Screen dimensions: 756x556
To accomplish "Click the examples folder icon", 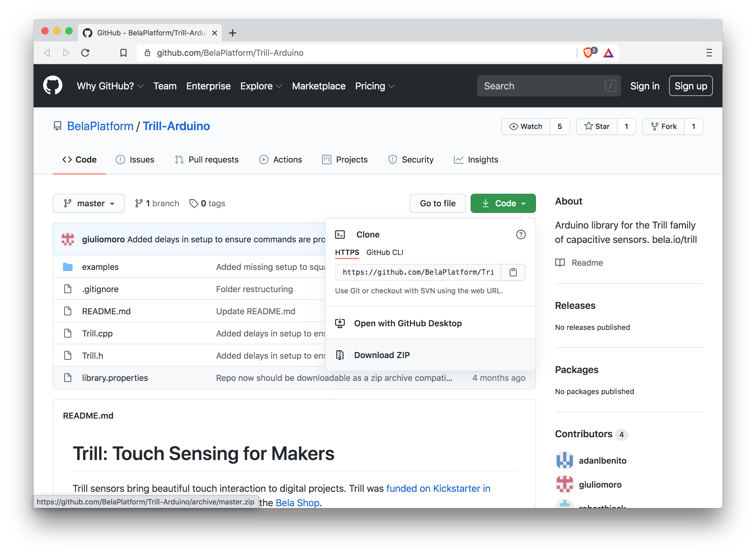I will [x=68, y=267].
